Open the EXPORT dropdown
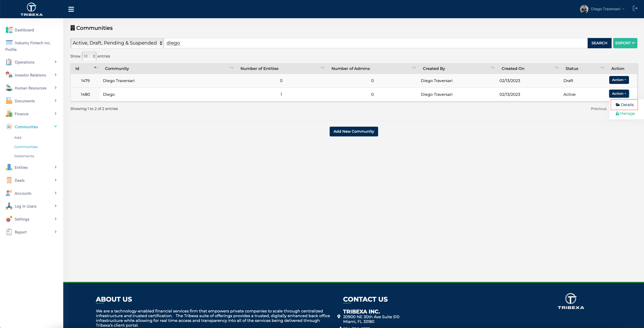 625,43
